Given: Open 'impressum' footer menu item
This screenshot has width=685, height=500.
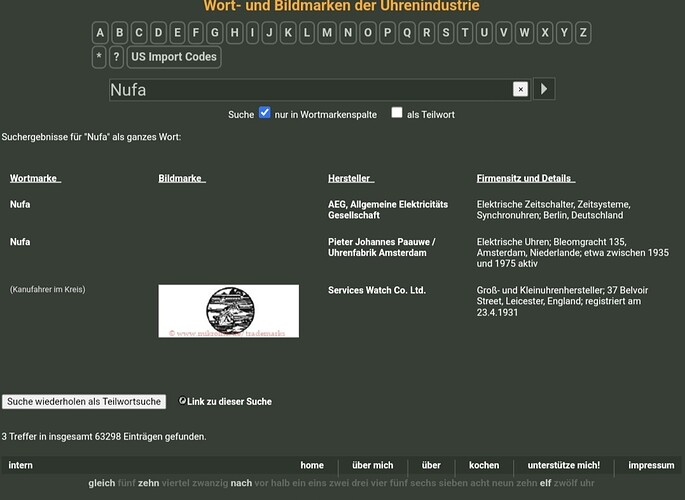Looking at the screenshot, I should pos(651,466).
